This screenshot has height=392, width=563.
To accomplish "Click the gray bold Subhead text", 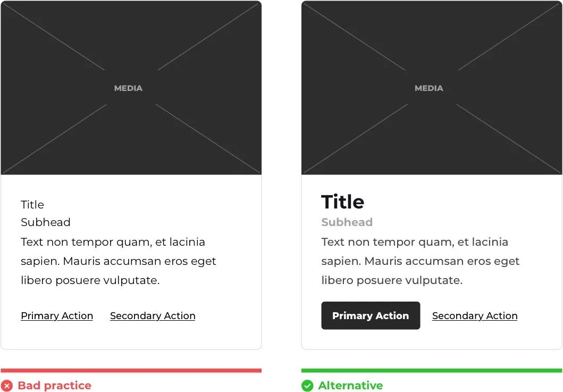I will point(347,222).
